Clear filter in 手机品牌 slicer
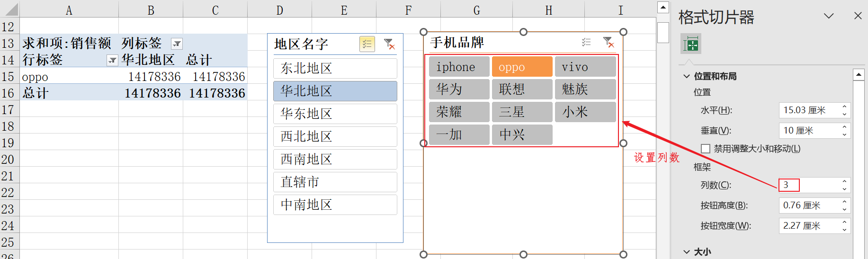Screen dimensions: 868x259 pyautogui.click(x=608, y=42)
